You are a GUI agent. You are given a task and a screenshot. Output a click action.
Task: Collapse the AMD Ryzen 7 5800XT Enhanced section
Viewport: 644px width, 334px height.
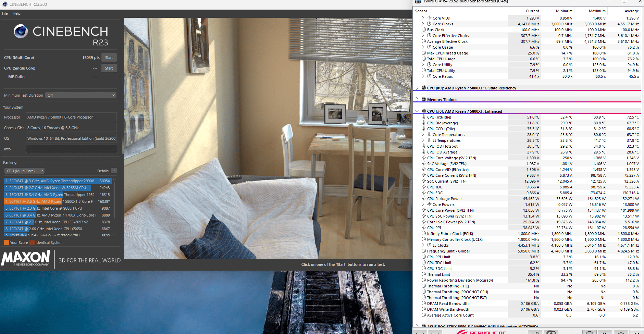pyautogui.click(x=417, y=111)
